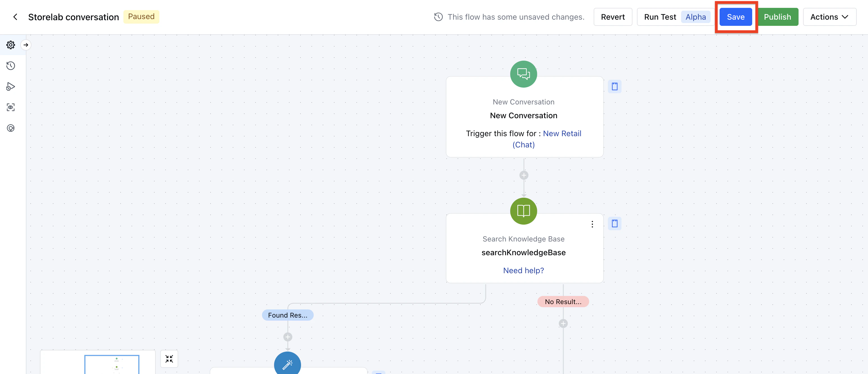Click the run logs play icon in sidebar
Screen dimensions: 868x374
pyautogui.click(x=11, y=86)
